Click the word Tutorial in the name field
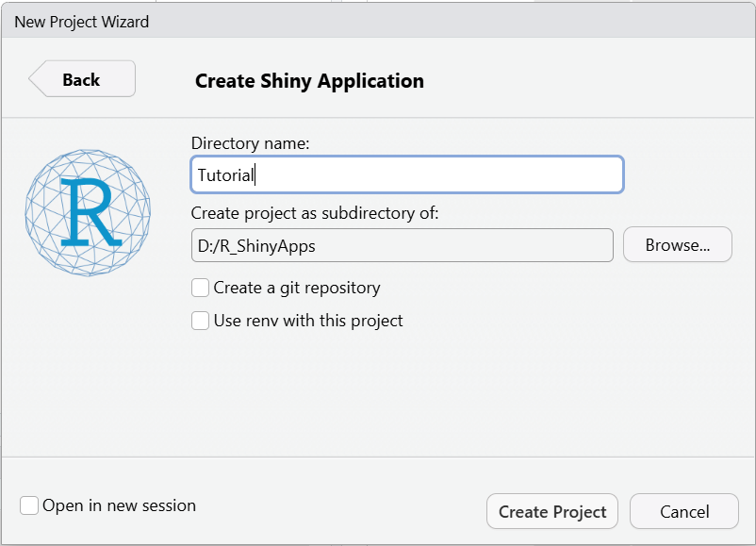Screen dimensions: 756x546 click(x=225, y=174)
